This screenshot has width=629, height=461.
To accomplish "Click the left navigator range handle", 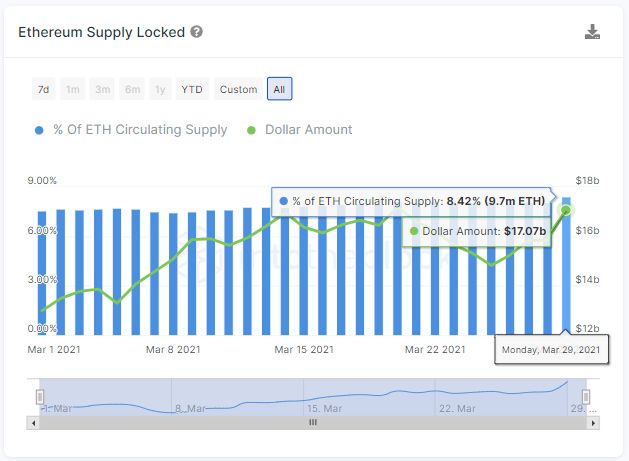I will [x=40, y=397].
